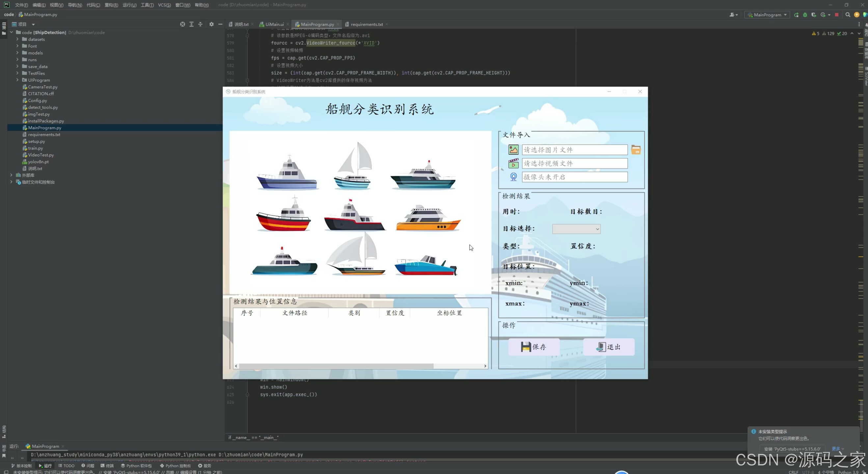Click the webcam icon to open camera
Screen dimensions: 868x474
[513, 177]
